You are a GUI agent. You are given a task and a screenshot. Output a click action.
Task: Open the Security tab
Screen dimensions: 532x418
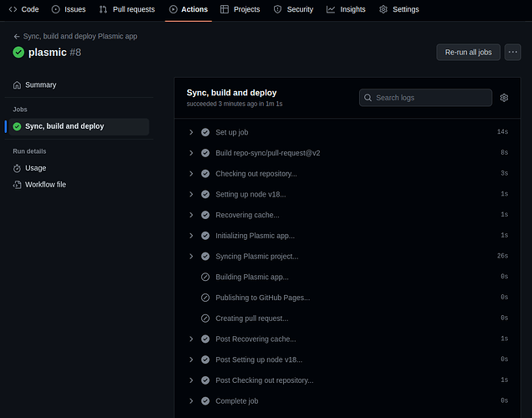coord(293,9)
